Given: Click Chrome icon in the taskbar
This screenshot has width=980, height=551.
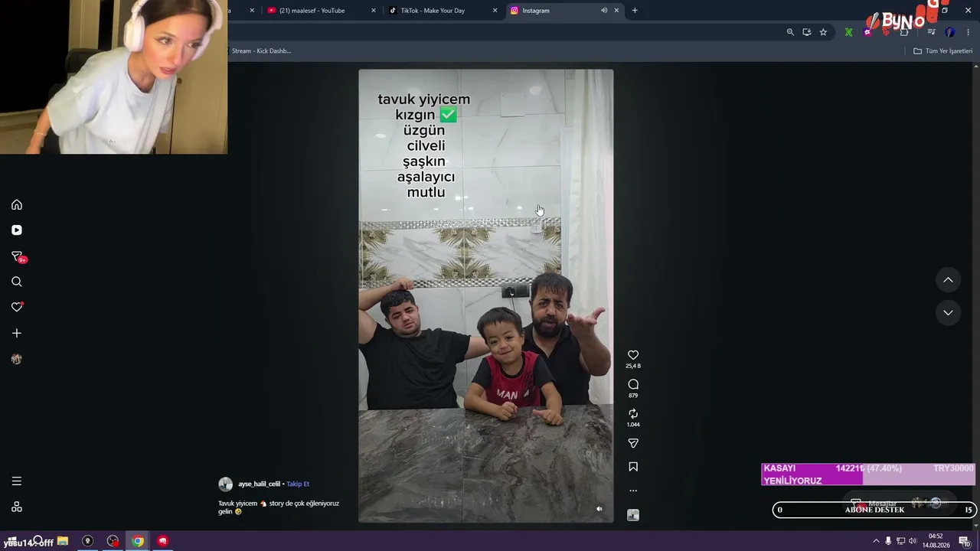Looking at the screenshot, I should 138,541.
